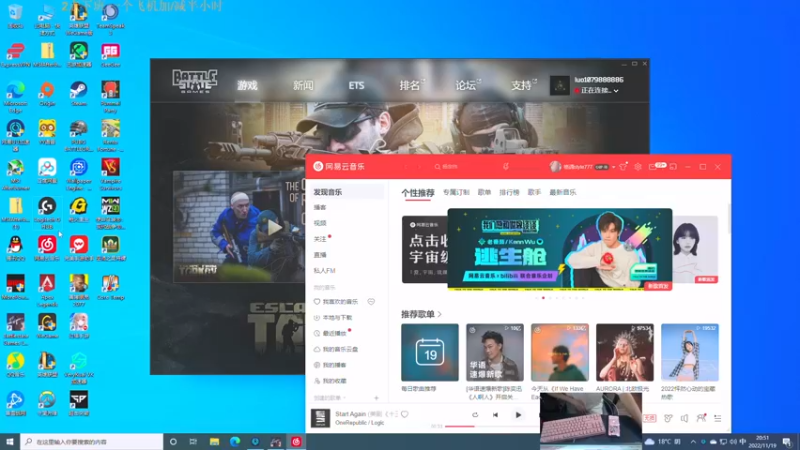Open the 逃生舱 banner
This screenshot has height=450, width=800.
[x=560, y=249]
